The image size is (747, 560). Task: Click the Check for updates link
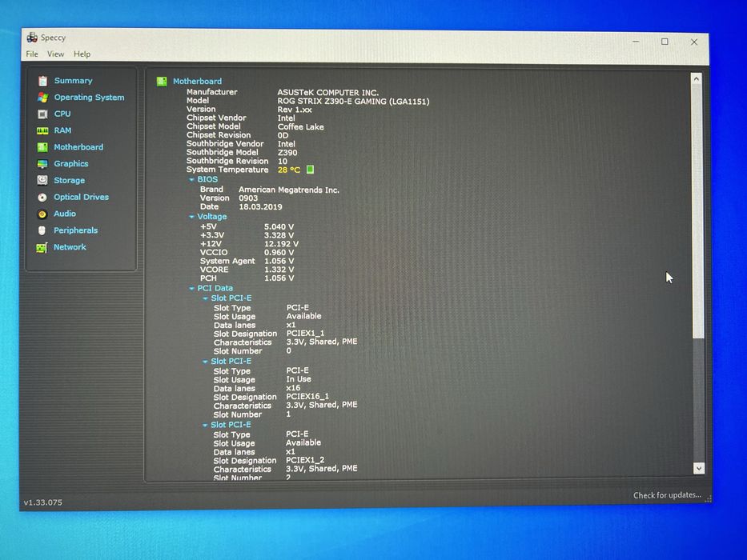pyautogui.click(x=667, y=495)
